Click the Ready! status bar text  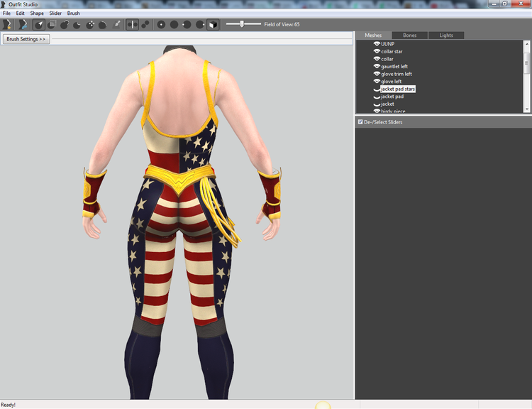pos(8,405)
